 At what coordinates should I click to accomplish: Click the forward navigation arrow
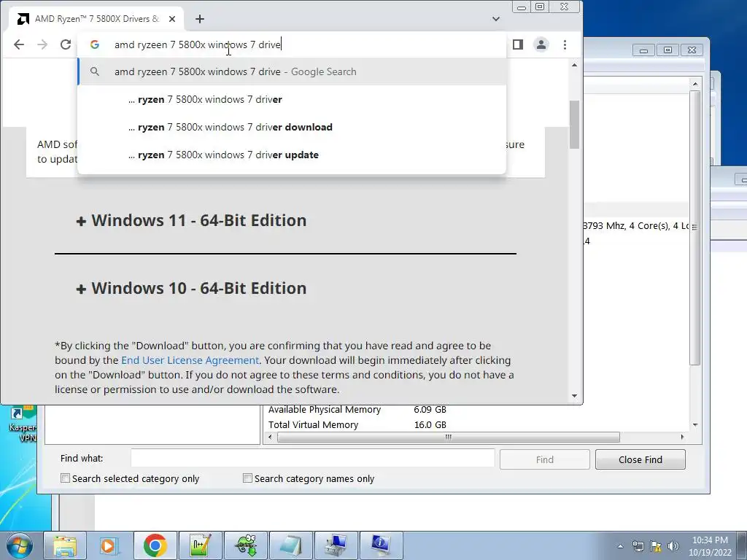[42, 44]
